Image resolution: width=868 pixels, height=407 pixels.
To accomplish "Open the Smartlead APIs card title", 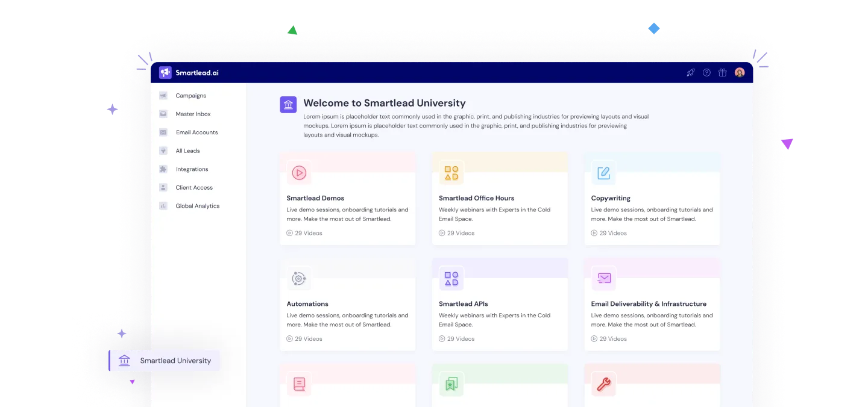I will pyautogui.click(x=464, y=303).
